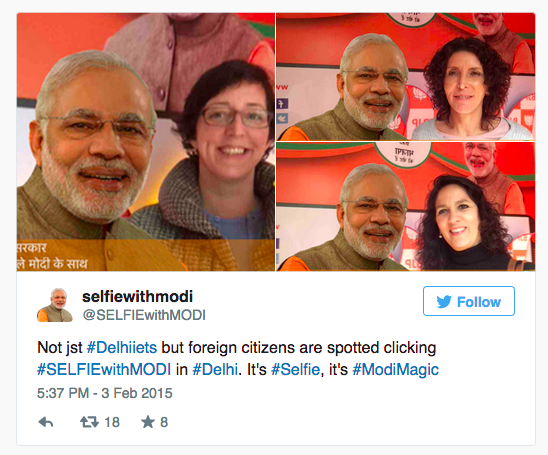View the retweet count 18
This screenshot has width=548, height=455.
[x=112, y=422]
